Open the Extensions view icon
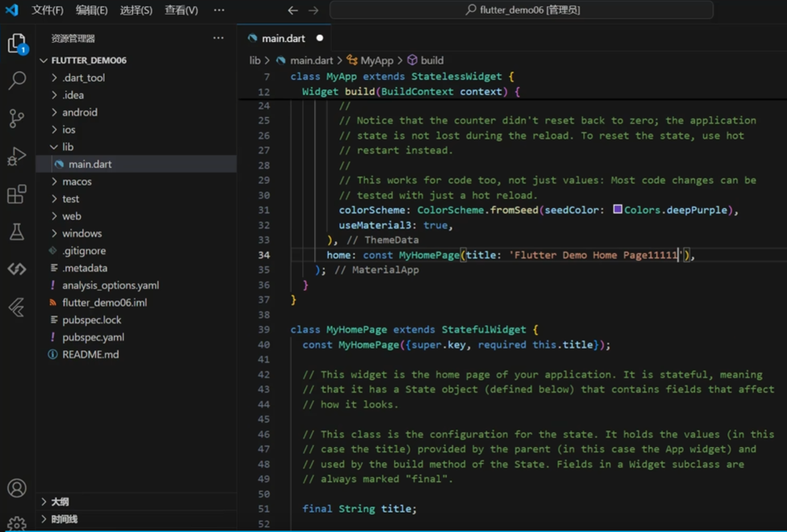 [x=17, y=194]
